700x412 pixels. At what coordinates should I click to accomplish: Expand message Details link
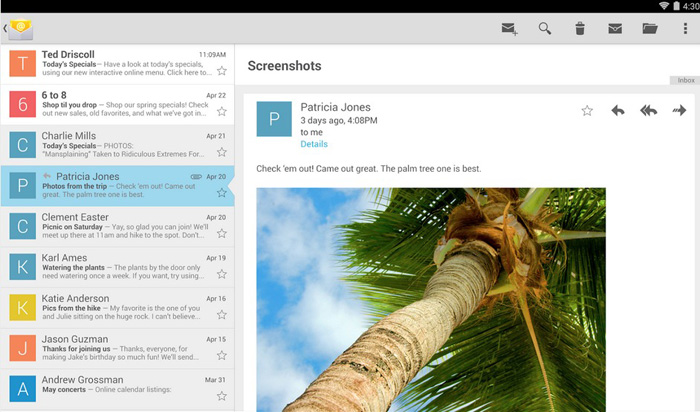coord(314,144)
